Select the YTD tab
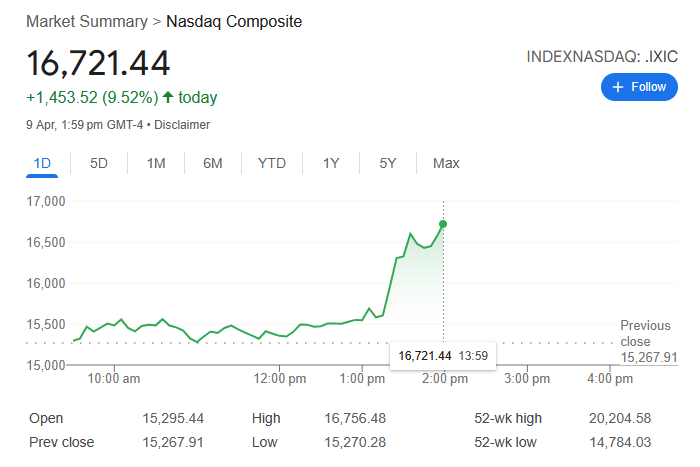 click(272, 163)
